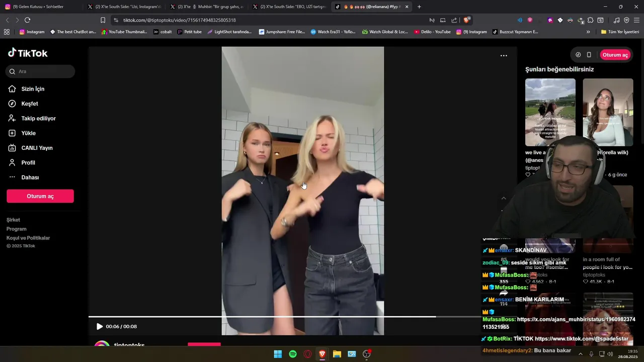This screenshot has height=362, width=644.
Task: Open the ella wilk recommended thumbnail
Action: tap(608, 112)
